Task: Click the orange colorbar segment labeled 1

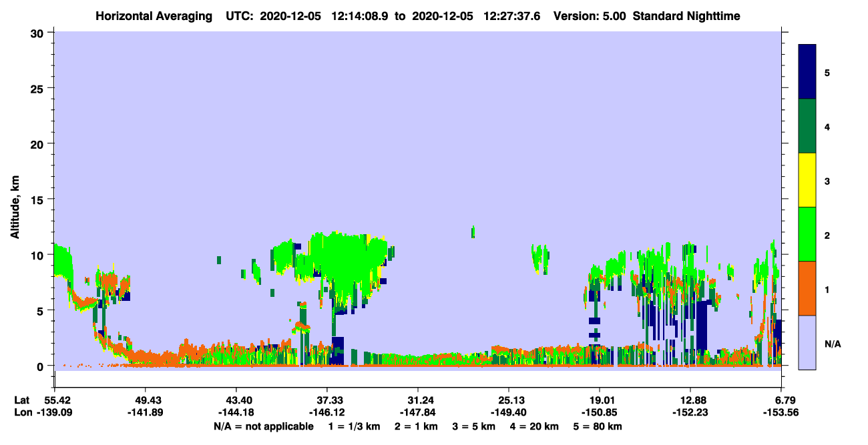Action: (x=807, y=288)
